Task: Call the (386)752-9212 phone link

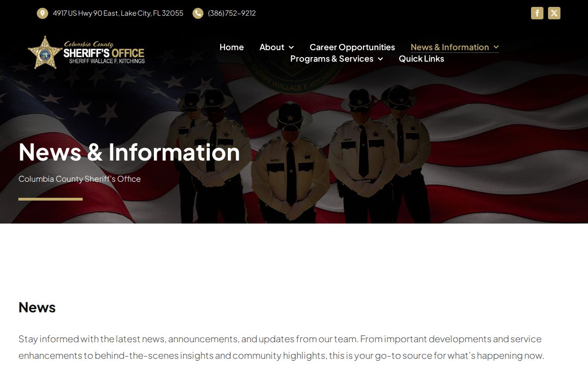Action: (232, 13)
